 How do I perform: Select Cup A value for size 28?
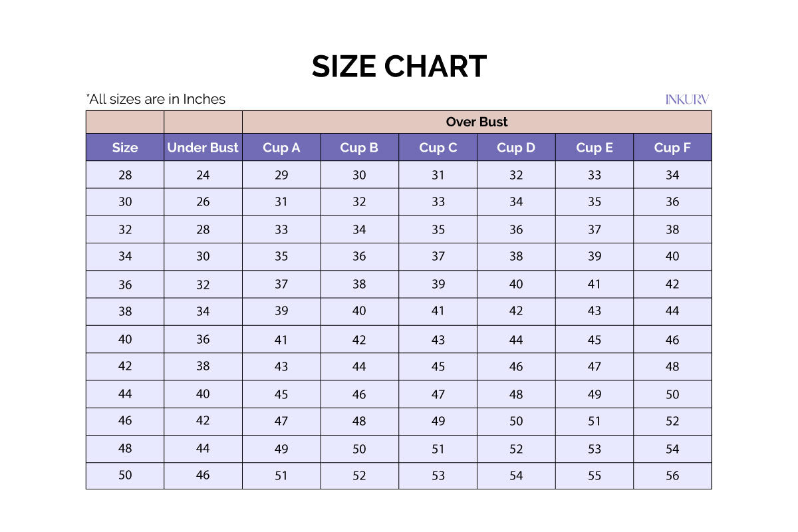click(281, 175)
